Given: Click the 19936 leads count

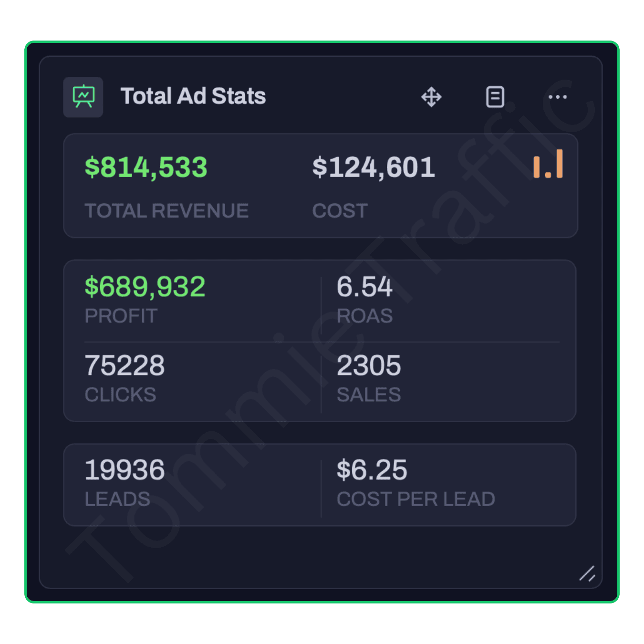Looking at the screenshot, I should coord(125,470).
